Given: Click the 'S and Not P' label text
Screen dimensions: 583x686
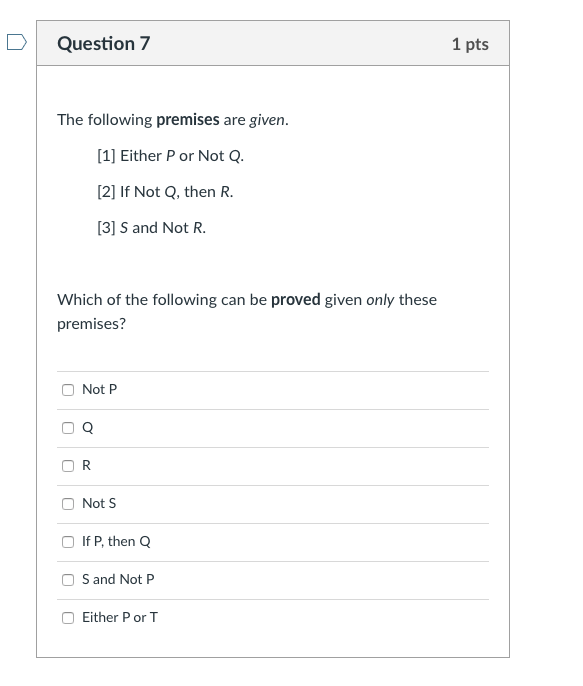Looking at the screenshot, I should [x=118, y=579].
